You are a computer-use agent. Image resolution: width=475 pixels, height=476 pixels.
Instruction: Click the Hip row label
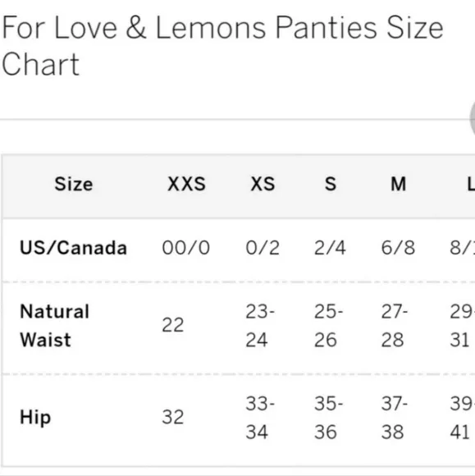tap(35, 418)
